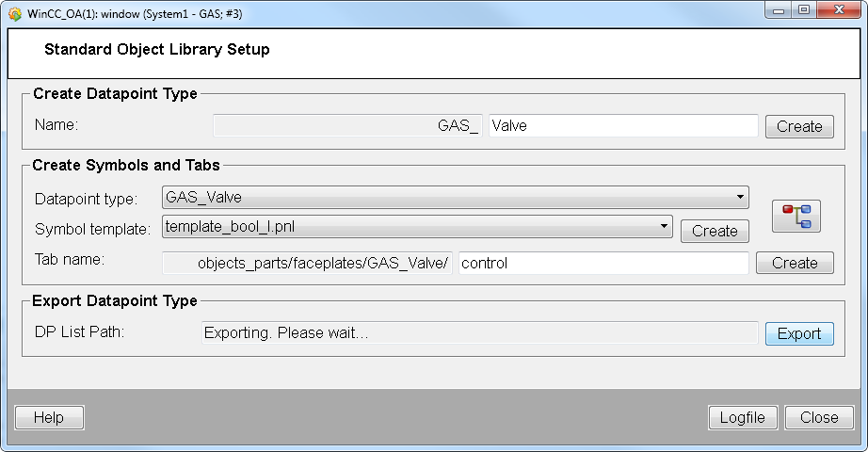
Task: Click the 'Name:' label
Action: [56, 125]
